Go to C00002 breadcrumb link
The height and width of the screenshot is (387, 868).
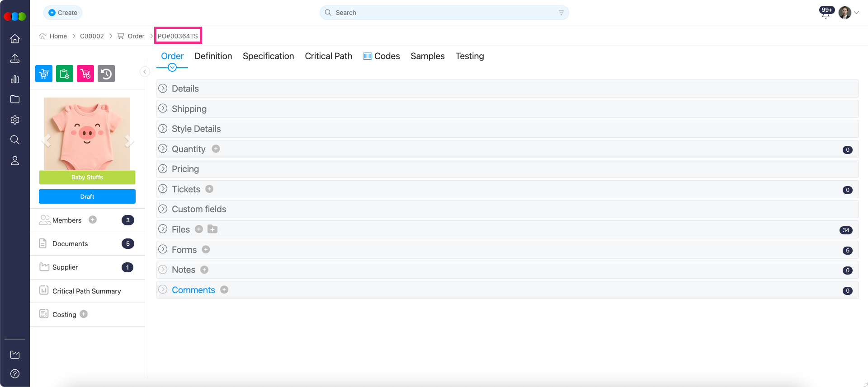(x=92, y=36)
